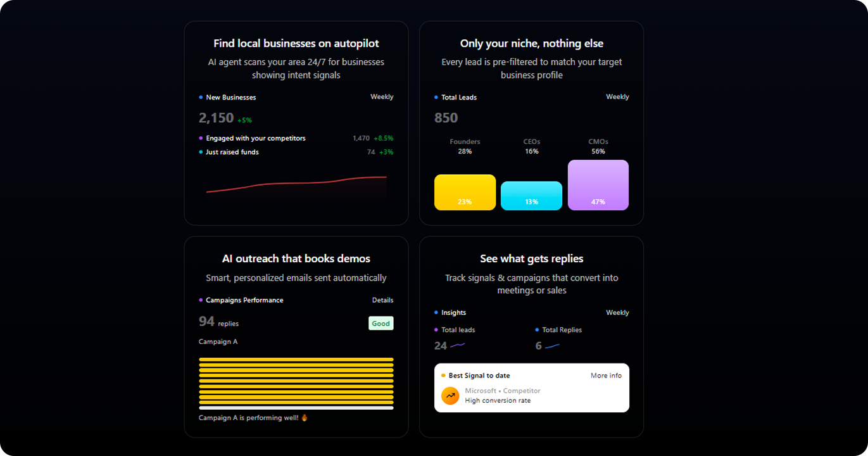Click the yellow Founders 23% bar

pyautogui.click(x=465, y=191)
